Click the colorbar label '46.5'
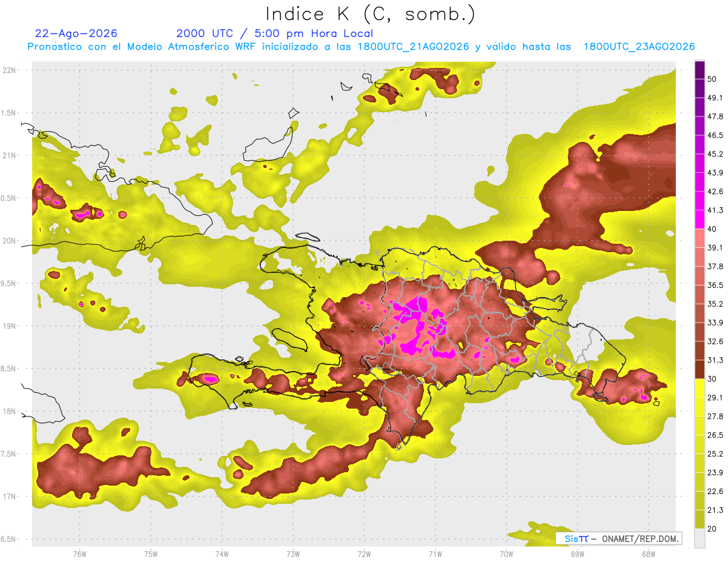 [x=715, y=135]
